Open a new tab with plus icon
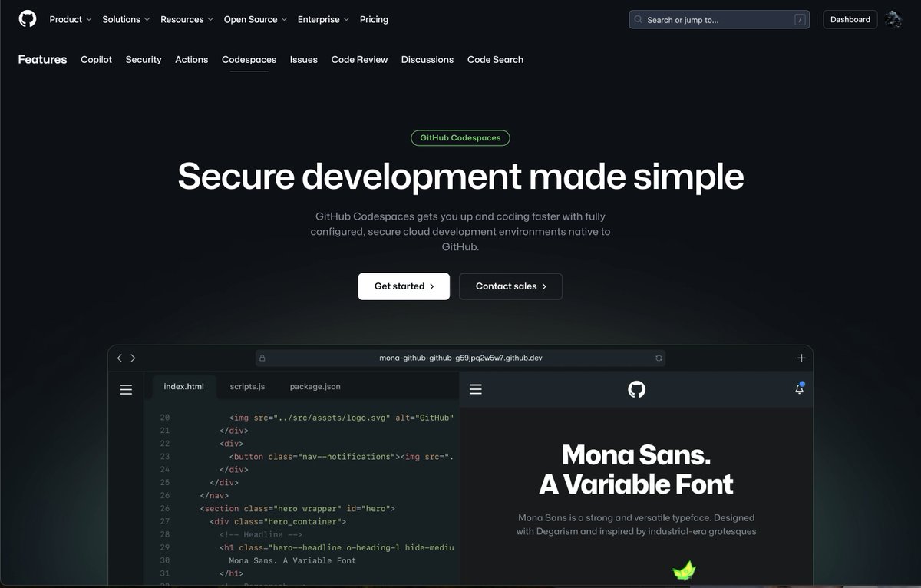The image size is (921, 588). point(801,358)
